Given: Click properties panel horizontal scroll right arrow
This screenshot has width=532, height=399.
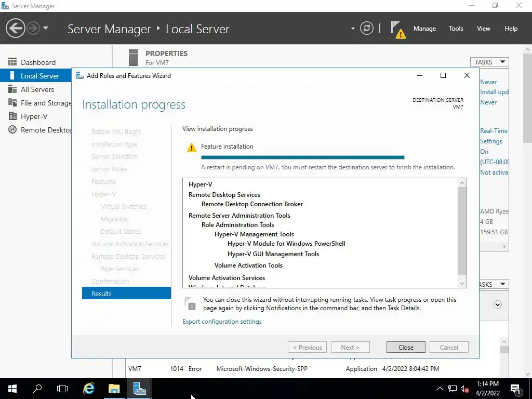Looking at the screenshot, I should pyautogui.click(x=504, y=247).
